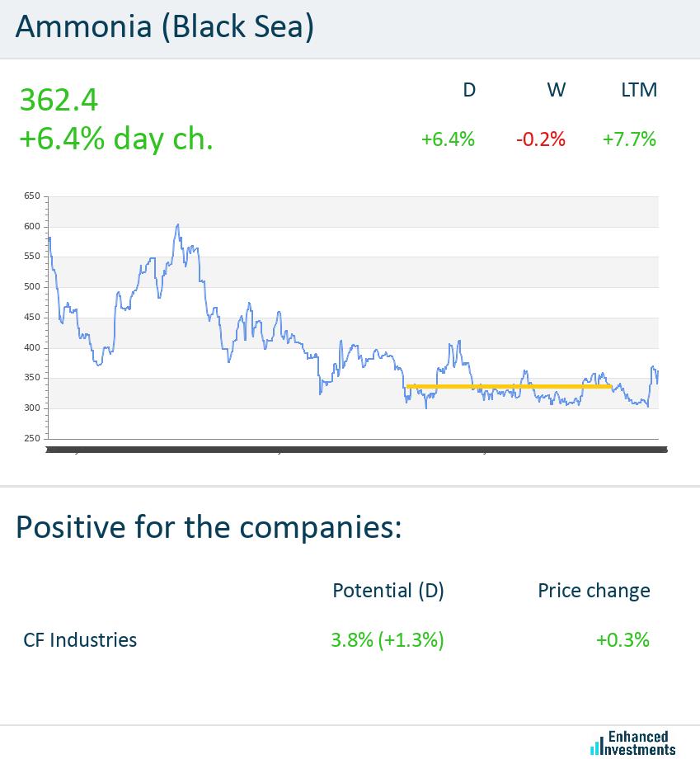Click the 650 label on chart axis
Image resolution: width=700 pixels, height=759 pixels.
[x=32, y=196]
